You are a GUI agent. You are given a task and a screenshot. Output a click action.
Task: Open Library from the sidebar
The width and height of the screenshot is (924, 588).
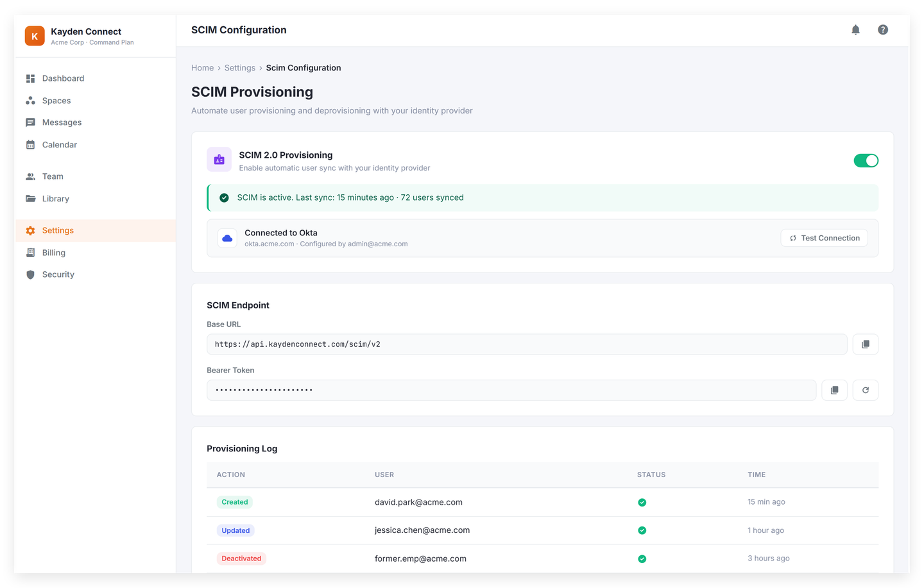coord(95,199)
